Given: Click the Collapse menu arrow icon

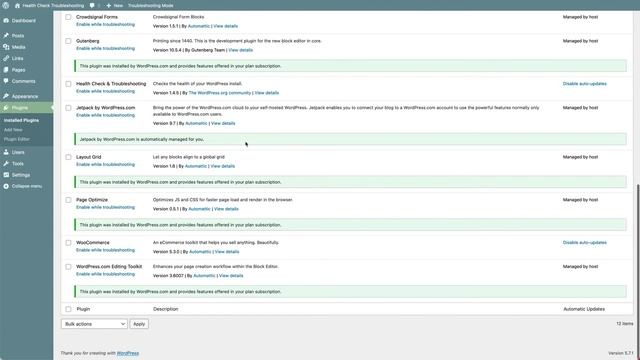Looking at the screenshot, I should pyautogui.click(x=6, y=186).
